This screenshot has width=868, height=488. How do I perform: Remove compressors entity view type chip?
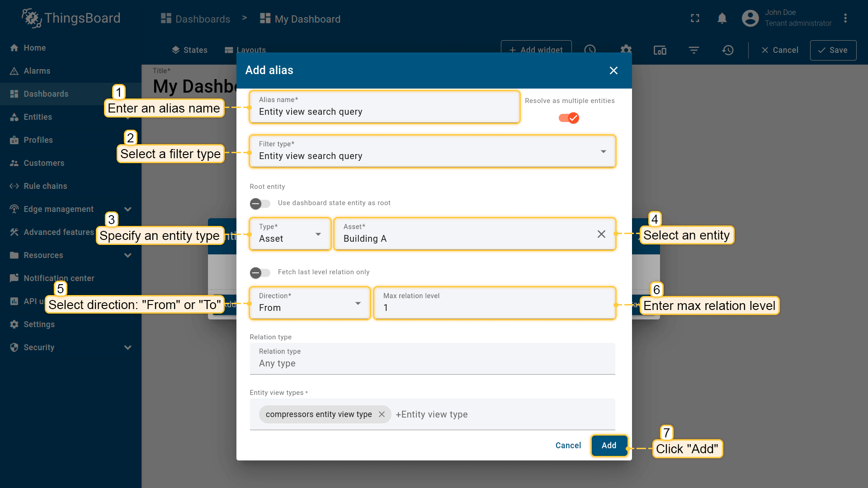click(382, 414)
